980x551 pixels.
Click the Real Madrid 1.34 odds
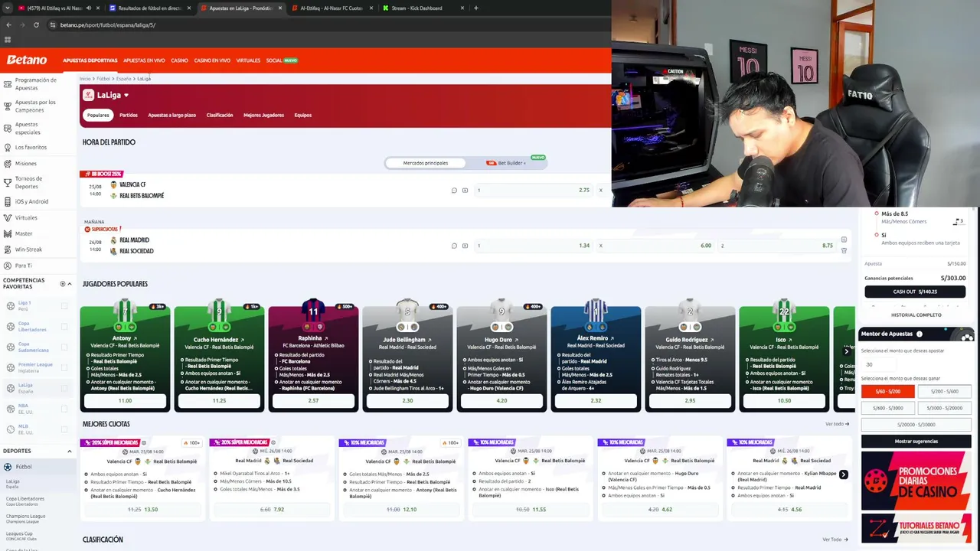pyautogui.click(x=534, y=246)
